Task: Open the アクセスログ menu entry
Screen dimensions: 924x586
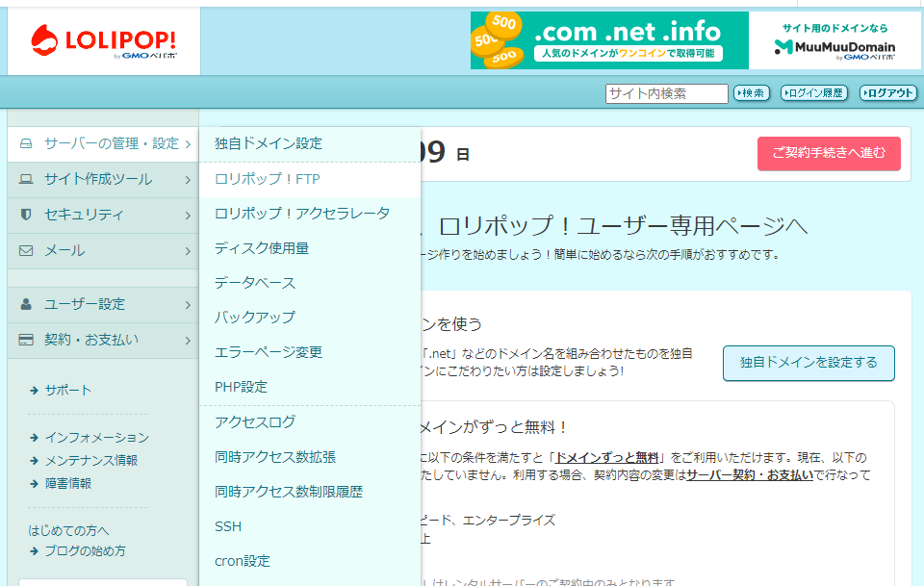Action: (x=310, y=422)
